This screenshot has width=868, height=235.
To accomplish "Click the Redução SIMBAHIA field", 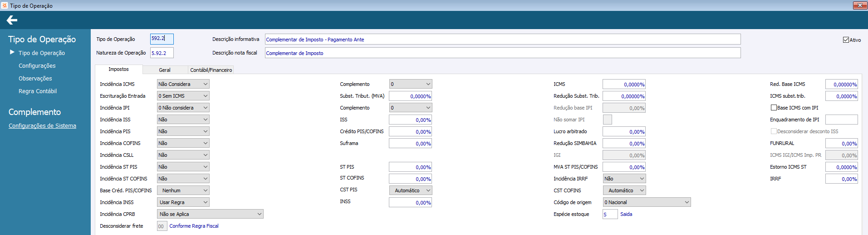I will click(x=624, y=143).
